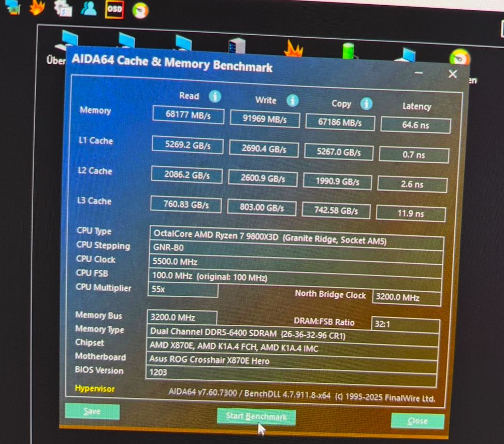
Task: Click the blue users icon in top toolbar
Action: click(89, 8)
